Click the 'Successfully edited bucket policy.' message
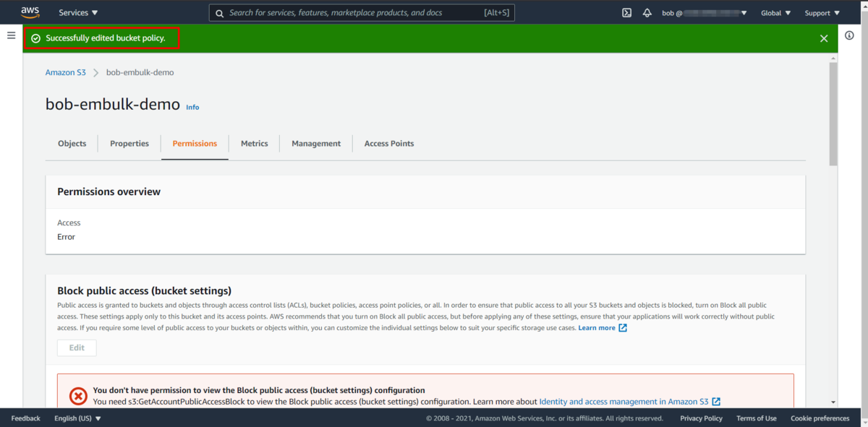 coord(106,38)
